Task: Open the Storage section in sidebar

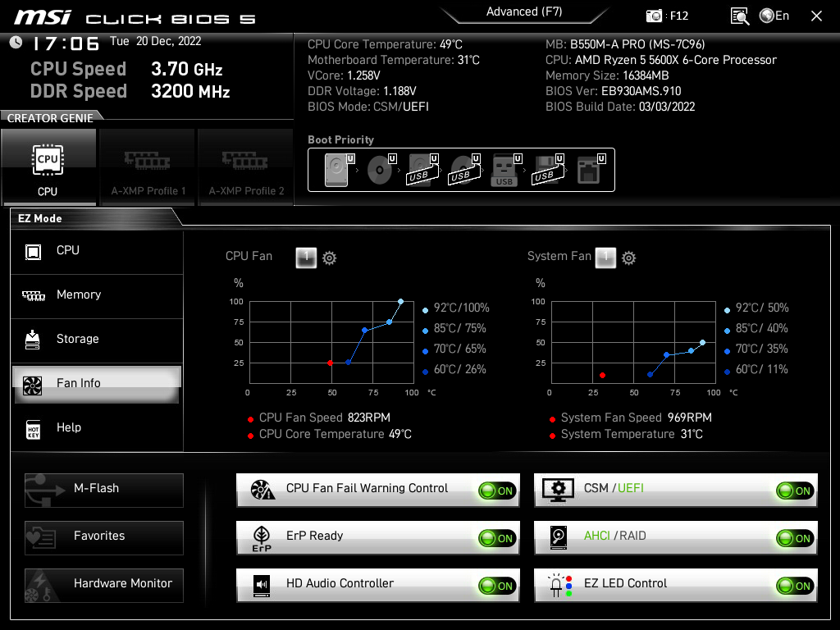Action: [97, 340]
